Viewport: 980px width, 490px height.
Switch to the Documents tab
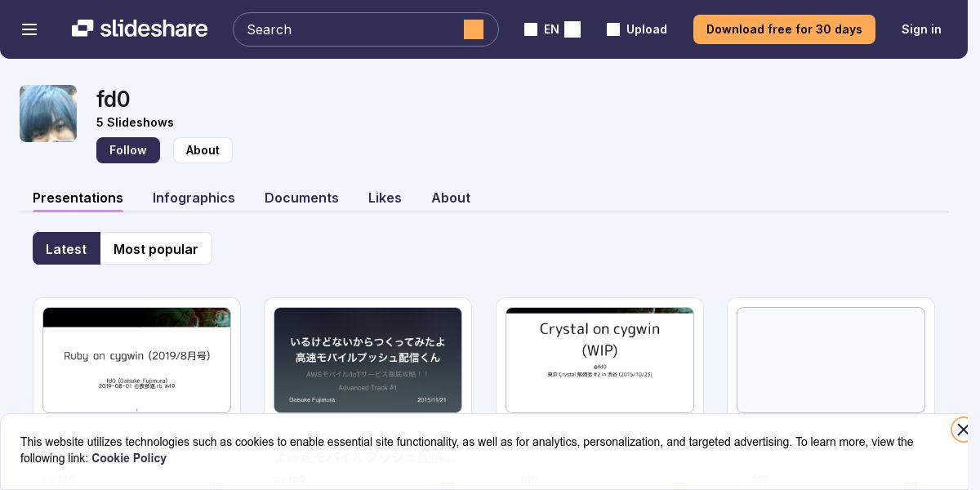(301, 198)
